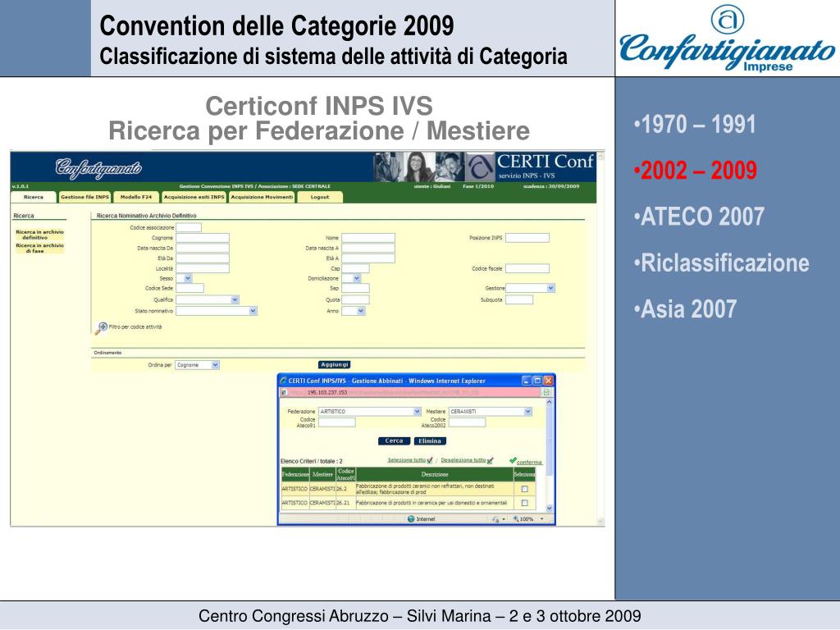Click the Deseleziona tutto link
840x630 pixels.
tap(463, 460)
